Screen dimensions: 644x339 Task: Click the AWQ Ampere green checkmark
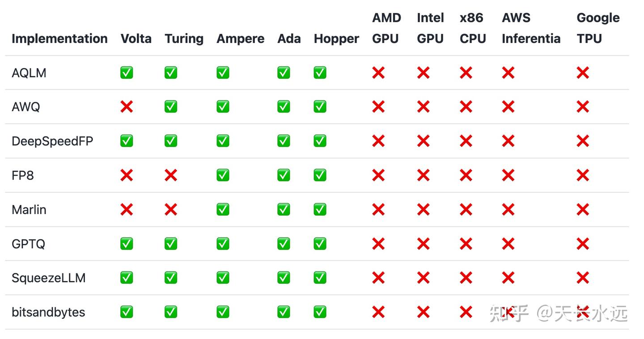[223, 107]
